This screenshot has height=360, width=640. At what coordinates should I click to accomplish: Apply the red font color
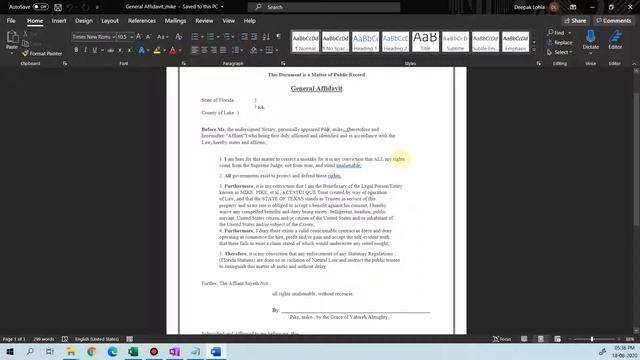[x=172, y=50]
